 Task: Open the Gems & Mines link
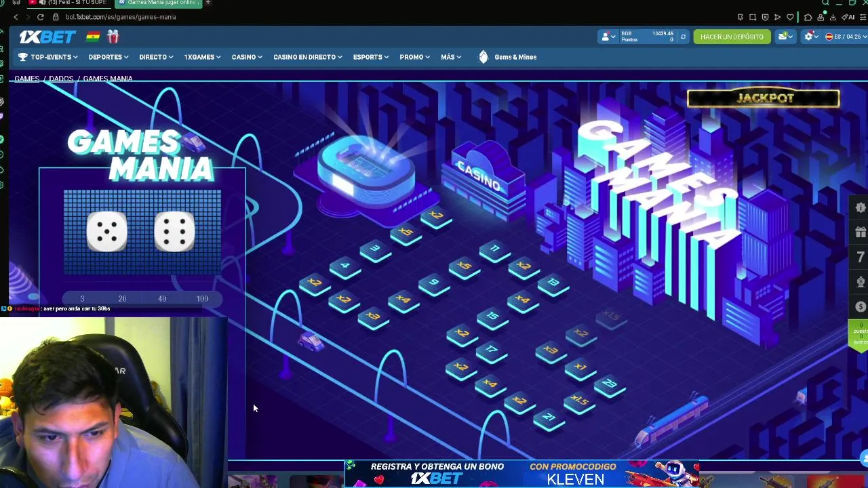(515, 57)
